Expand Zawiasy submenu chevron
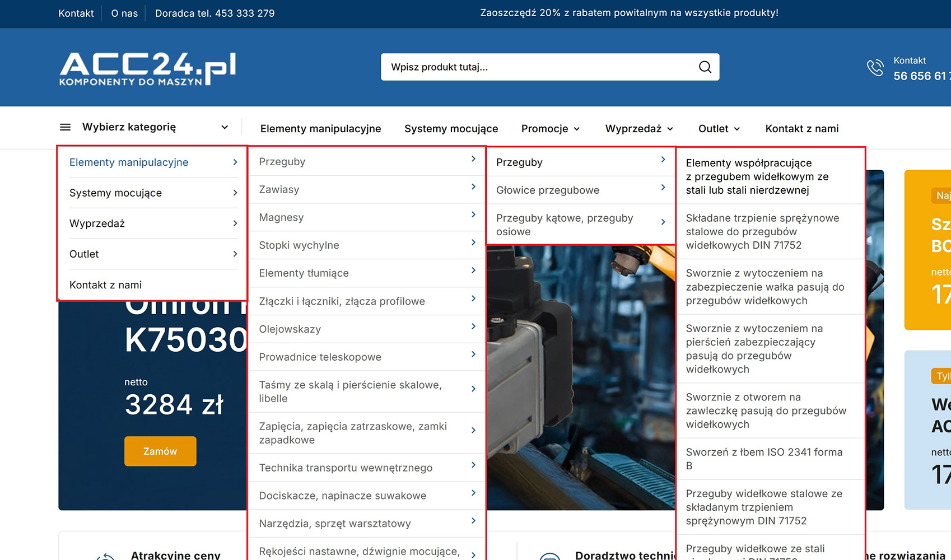Image resolution: width=951 pixels, height=560 pixels. tap(473, 187)
